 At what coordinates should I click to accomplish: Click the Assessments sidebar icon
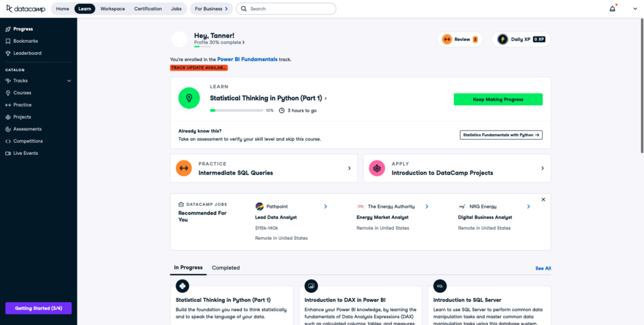coord(8,128)
